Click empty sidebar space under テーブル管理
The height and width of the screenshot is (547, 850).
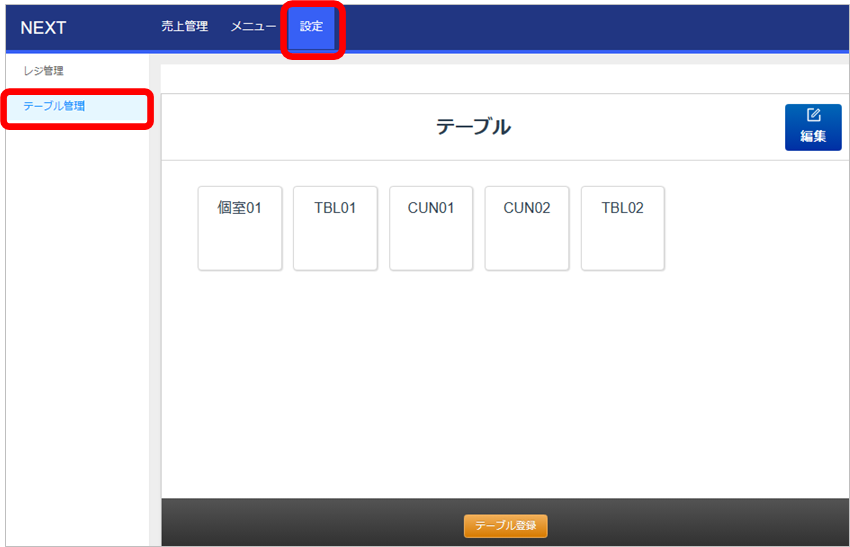pos(76,330)
